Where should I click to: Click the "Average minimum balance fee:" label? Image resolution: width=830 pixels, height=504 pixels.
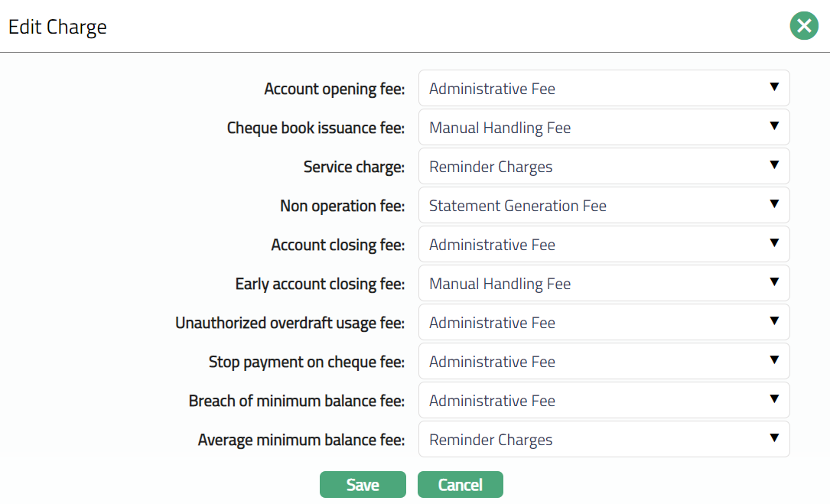301,441
